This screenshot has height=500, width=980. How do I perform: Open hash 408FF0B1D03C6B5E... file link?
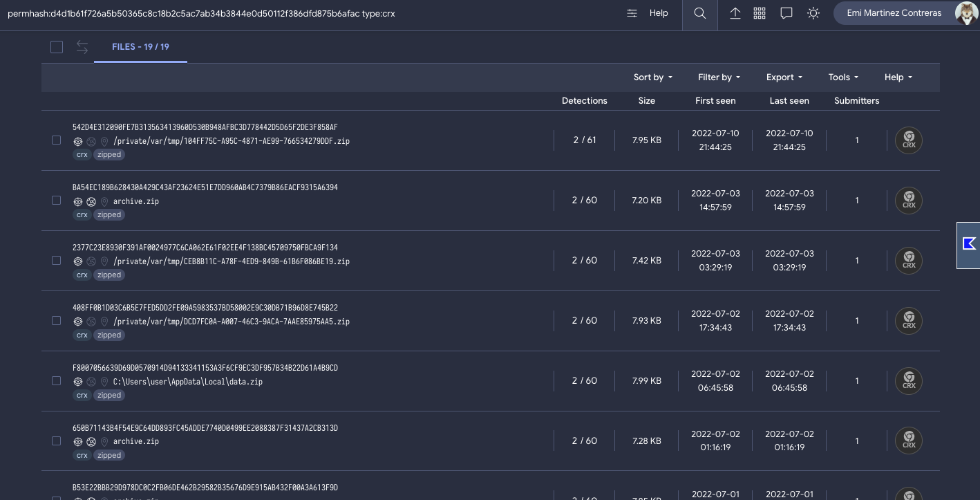pos(205,308)
